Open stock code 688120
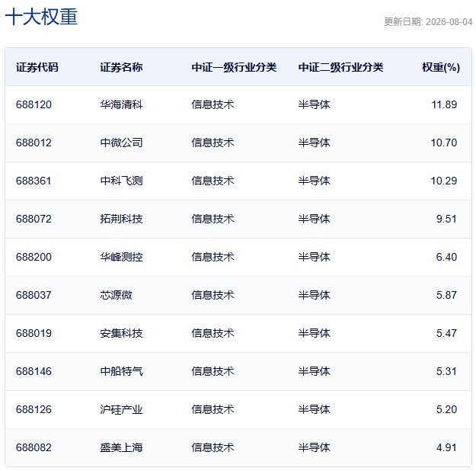The image size is (476, 471). click(x=34, y=104)
